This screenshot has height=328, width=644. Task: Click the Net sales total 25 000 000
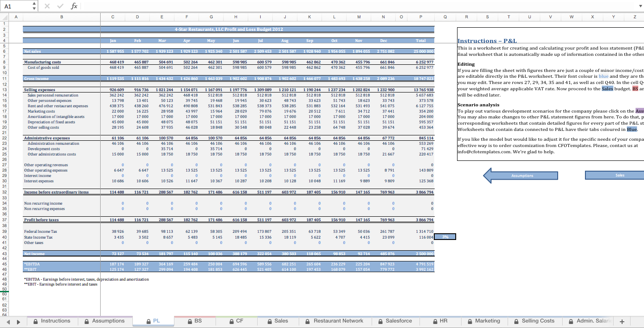point(423,51)
